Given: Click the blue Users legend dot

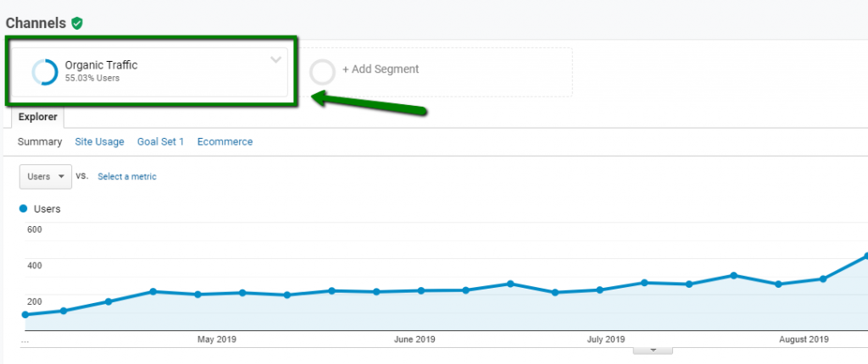Looking at the screenshot, I should (x=24, y=208).
